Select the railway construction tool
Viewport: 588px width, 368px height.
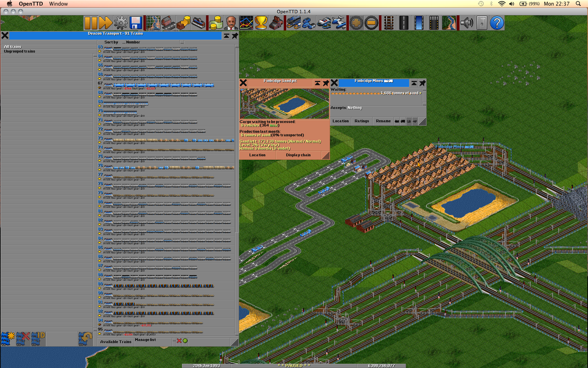[x=389, y=23]
